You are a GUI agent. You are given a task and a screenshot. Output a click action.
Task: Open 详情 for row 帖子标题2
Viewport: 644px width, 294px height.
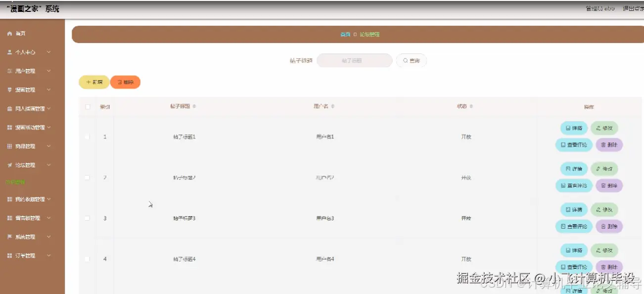(574, 169)
